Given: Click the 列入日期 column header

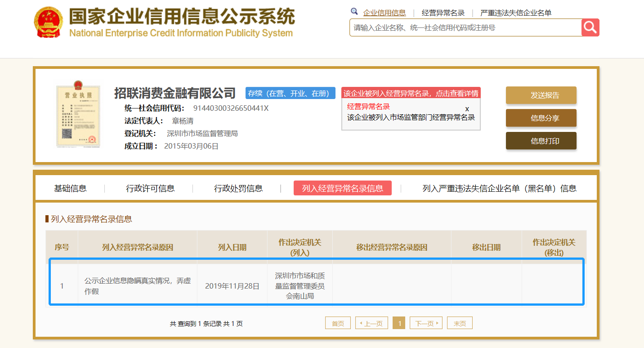Looking at the screenshot, I should tap(232, 248).
